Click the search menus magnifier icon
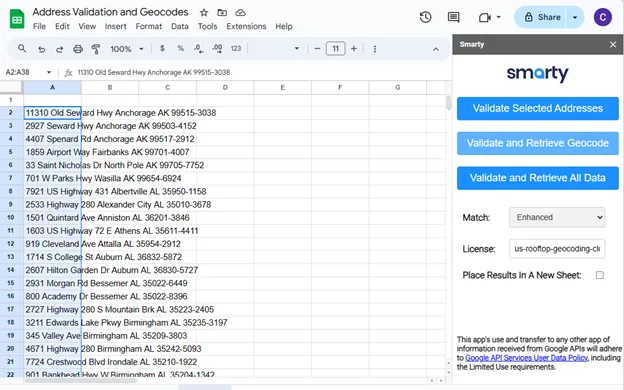The height and width of the screenshot is (390, 624). 22,49
